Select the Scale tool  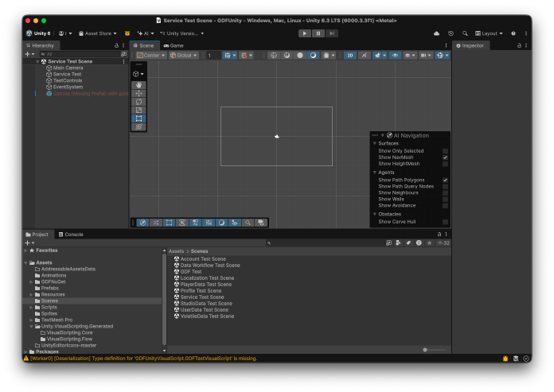click(138, 111)
